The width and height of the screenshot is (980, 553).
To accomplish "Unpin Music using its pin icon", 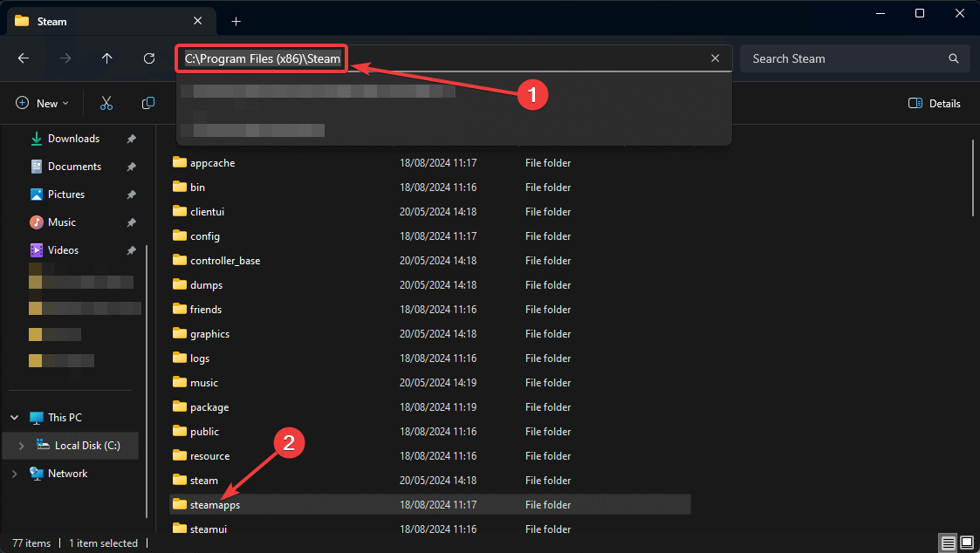I will [131, 222].
